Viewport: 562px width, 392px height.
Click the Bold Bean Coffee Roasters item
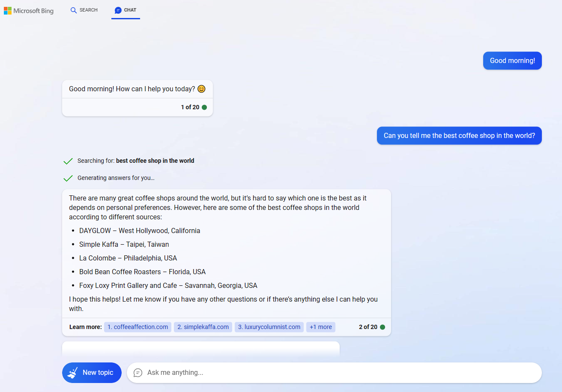coord(142,272)
